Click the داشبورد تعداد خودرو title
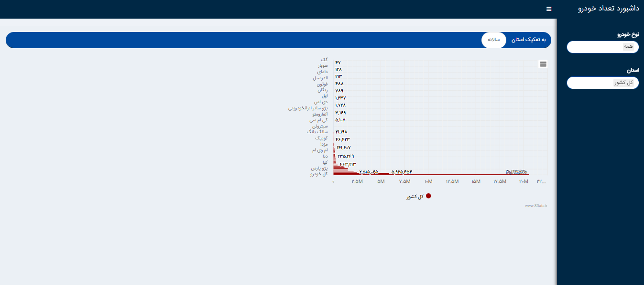644x285 pixels. point(608,9)
